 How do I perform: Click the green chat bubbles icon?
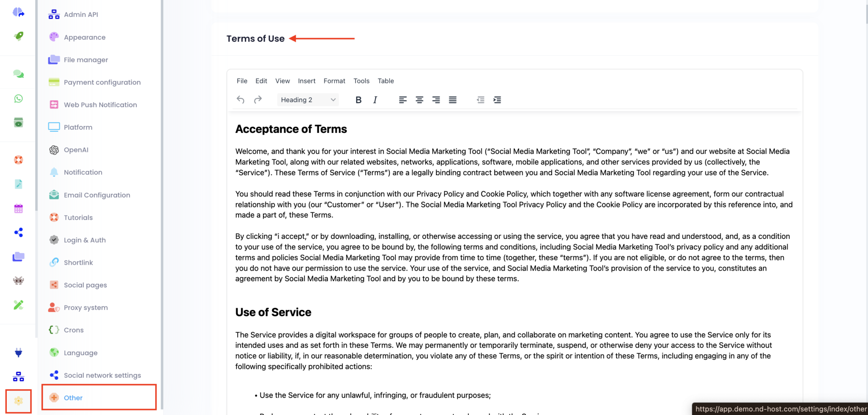(x=18, y=74)
